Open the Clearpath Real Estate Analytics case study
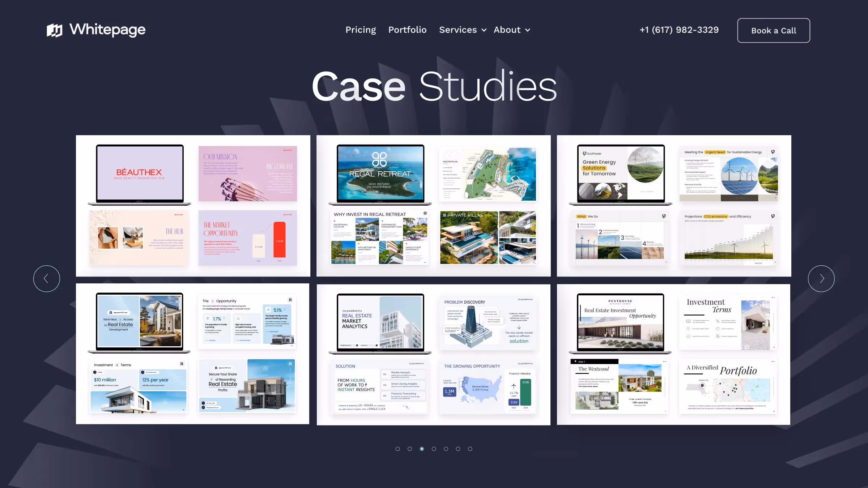868x488 pixels. 433,354
